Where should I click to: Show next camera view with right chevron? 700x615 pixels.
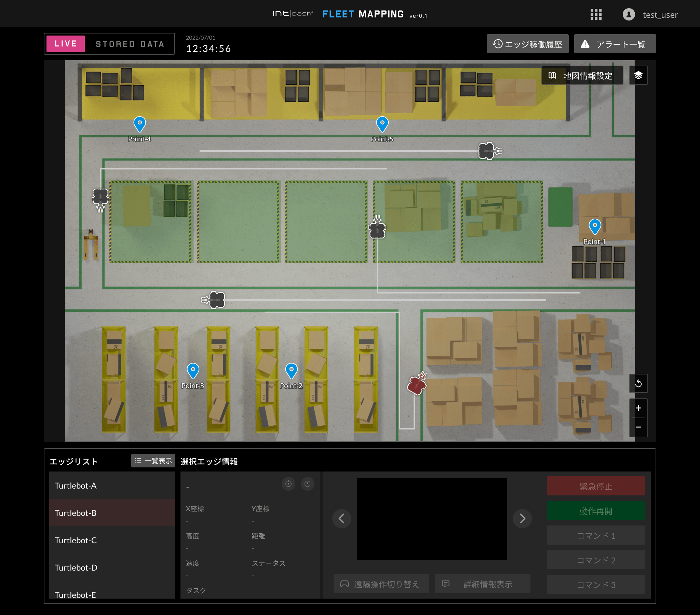pyautogui.click(x=522, y=518)
